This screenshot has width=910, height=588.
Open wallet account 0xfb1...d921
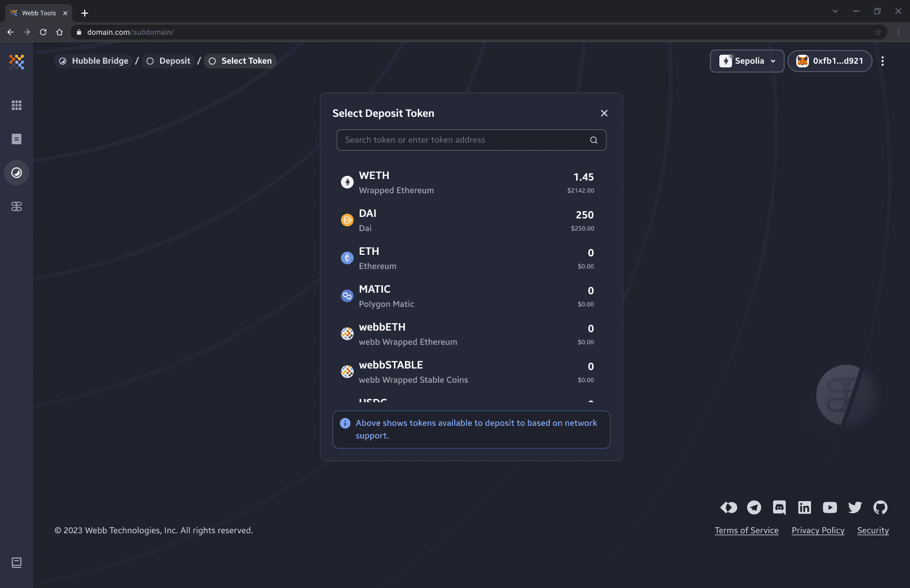pyautogui.click(x=829, y=61)
